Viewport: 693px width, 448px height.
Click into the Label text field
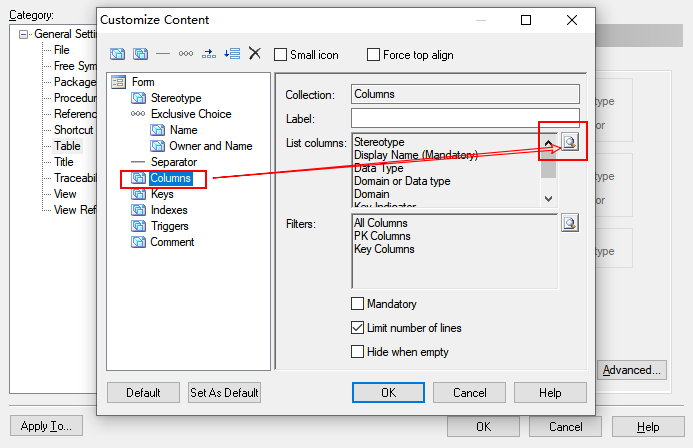pyautogui.click(x=466, y=119)
